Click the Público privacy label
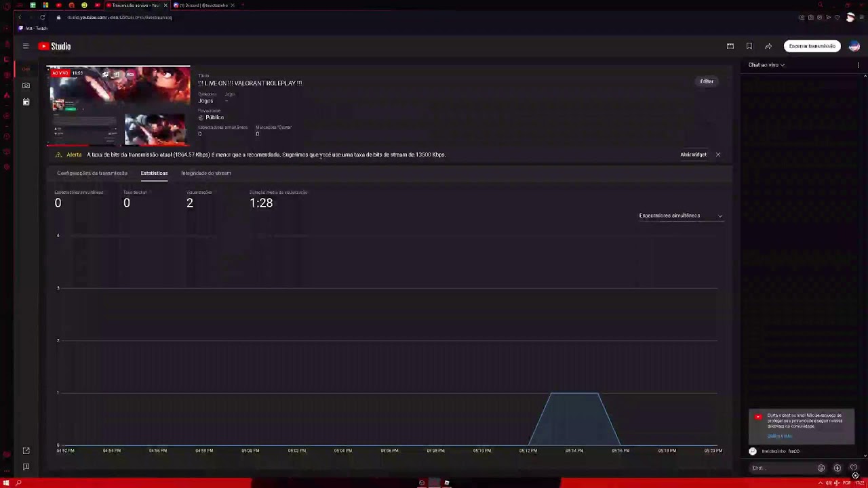This screenshot has height=488, width=868. click(214, 117)
